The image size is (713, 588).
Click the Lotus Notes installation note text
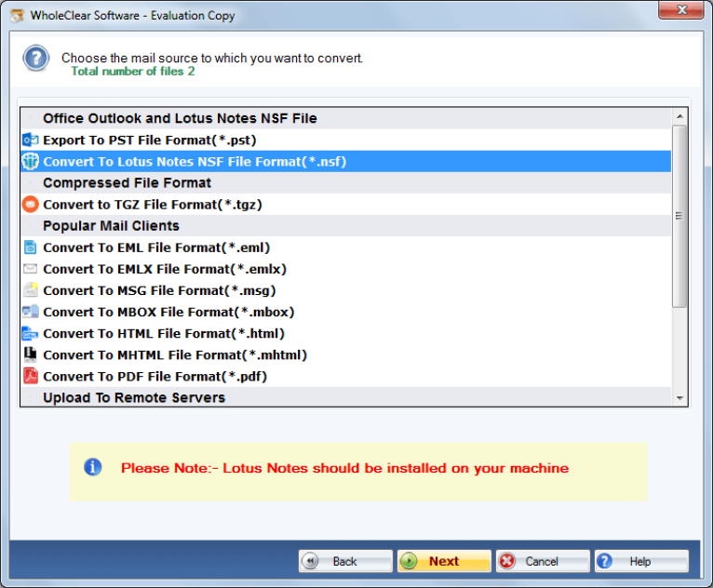344,468
